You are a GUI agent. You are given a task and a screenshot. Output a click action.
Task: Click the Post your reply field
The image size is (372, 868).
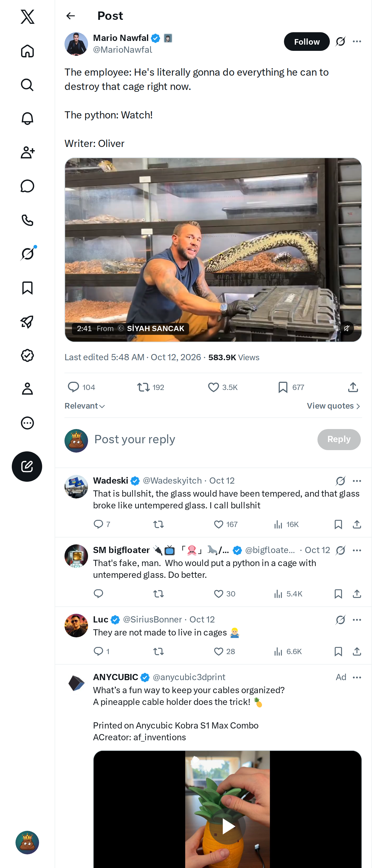(x=202, y=439)
